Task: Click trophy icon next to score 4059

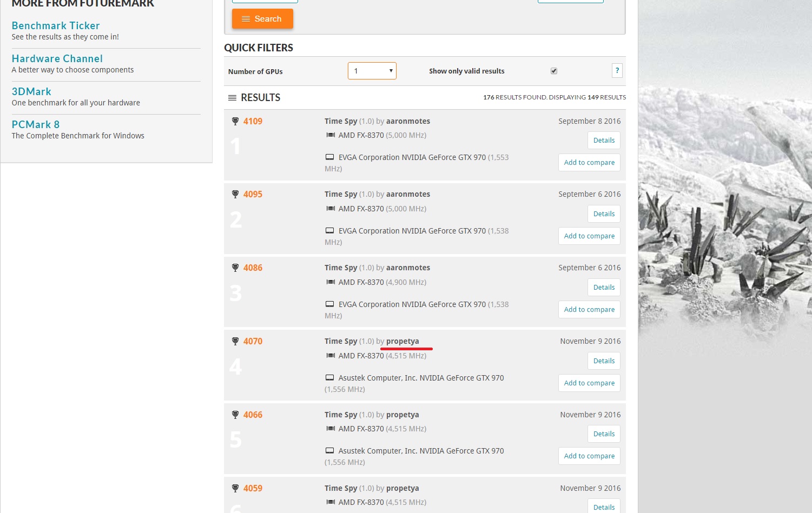Action: pyautogui.click(x=235, y=488)
